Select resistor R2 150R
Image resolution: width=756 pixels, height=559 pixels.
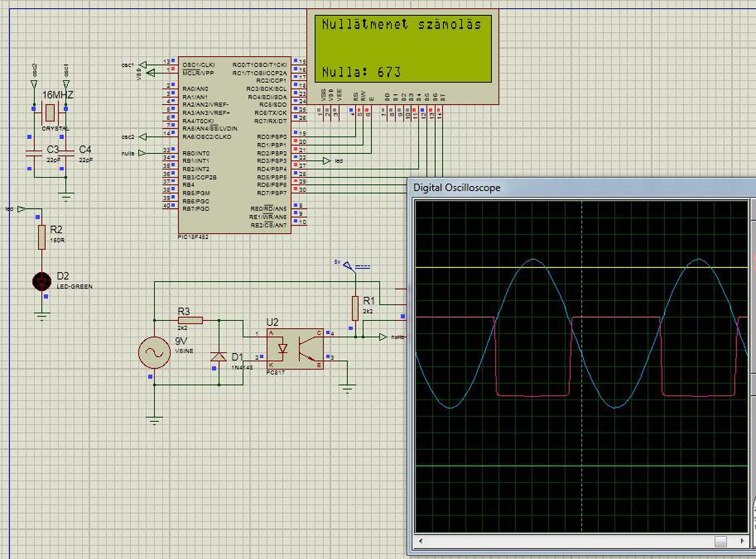click(x=41, y=236)
